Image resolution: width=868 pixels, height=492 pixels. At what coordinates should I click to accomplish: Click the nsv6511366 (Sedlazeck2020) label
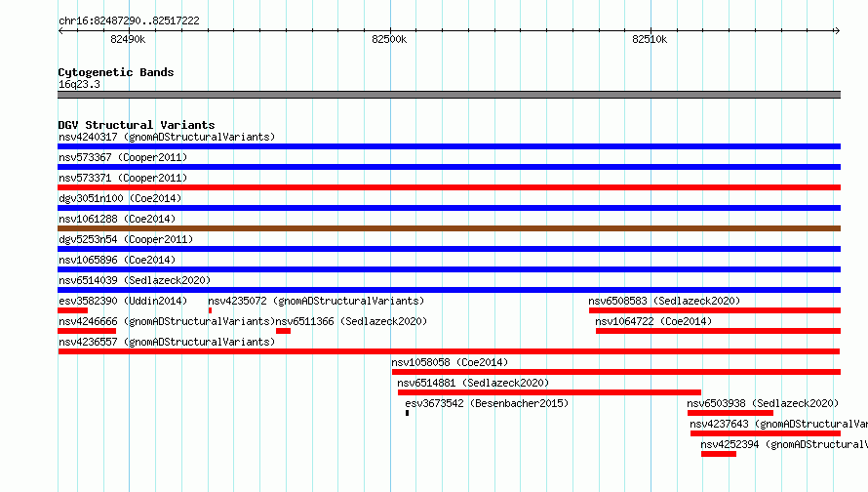point(351,321)
